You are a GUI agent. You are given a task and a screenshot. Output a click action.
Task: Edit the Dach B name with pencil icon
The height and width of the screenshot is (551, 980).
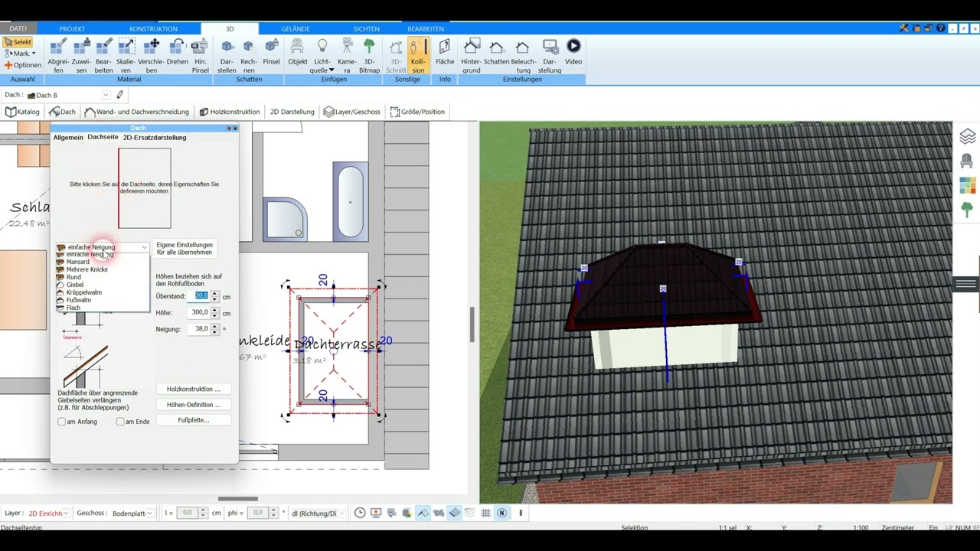pos(119,95)
